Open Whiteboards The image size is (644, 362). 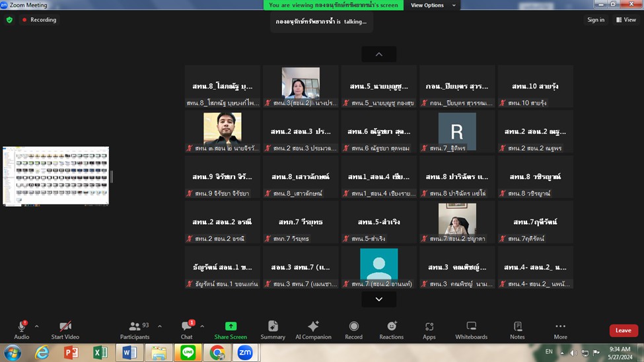[x=471, y=330]
